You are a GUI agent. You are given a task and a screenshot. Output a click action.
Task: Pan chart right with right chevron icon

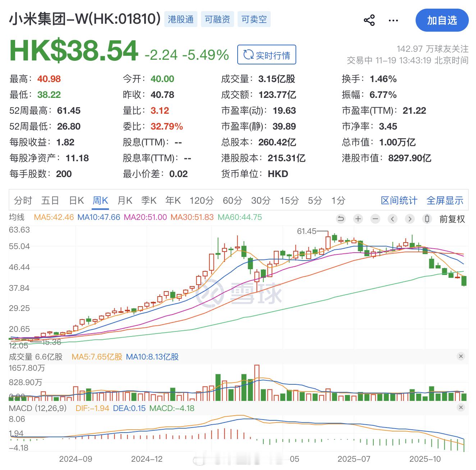point(410,219)
